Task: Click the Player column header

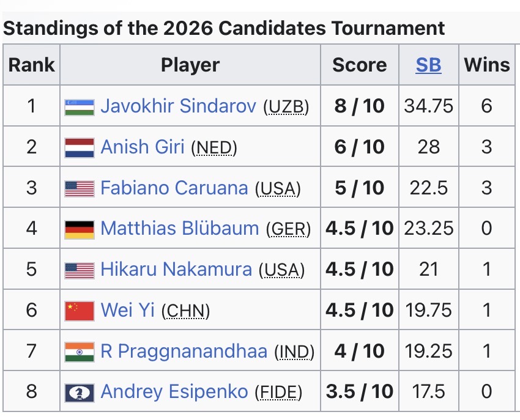Action: [x=190, y=65]
